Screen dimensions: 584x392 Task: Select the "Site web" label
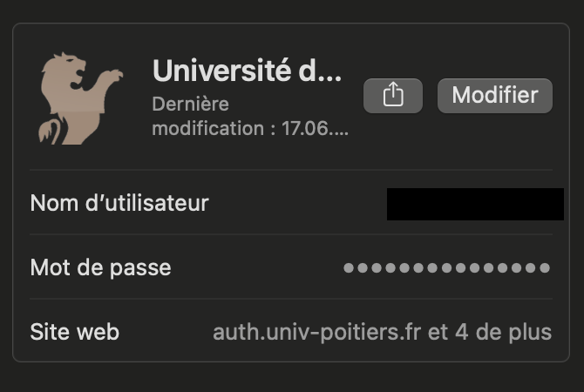click(x=75, y=332)
